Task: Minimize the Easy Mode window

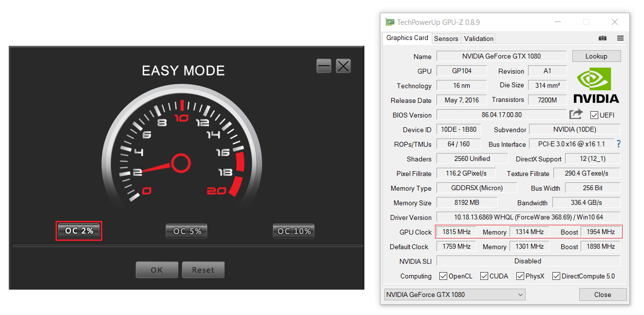Action: pyautogui.click(x=324, y=66)
